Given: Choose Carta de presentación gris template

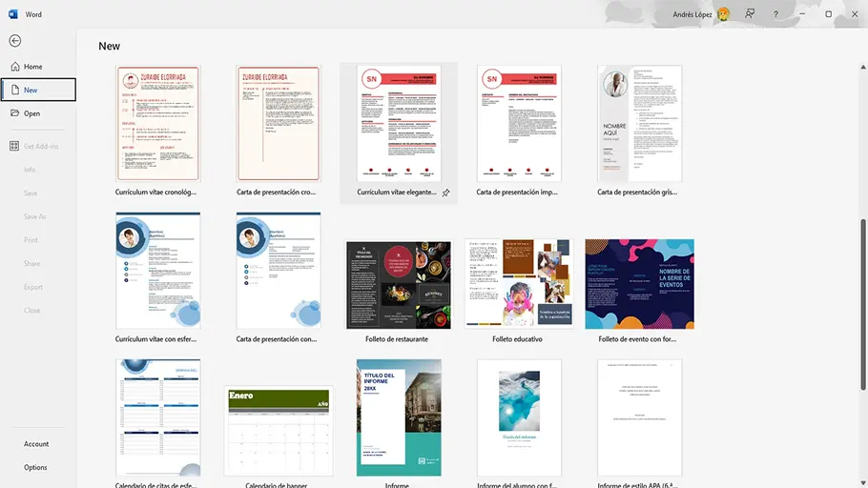Looking at the screenshot, I should coord(639,123).
